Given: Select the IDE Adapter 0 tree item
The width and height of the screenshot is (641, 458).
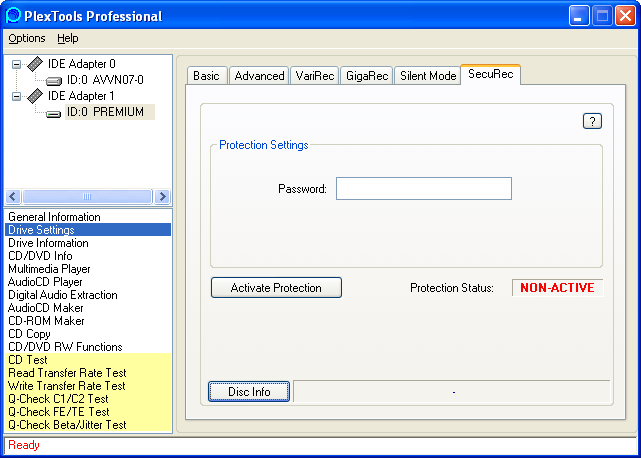Looking at the screenshot, I should [82, 64].
